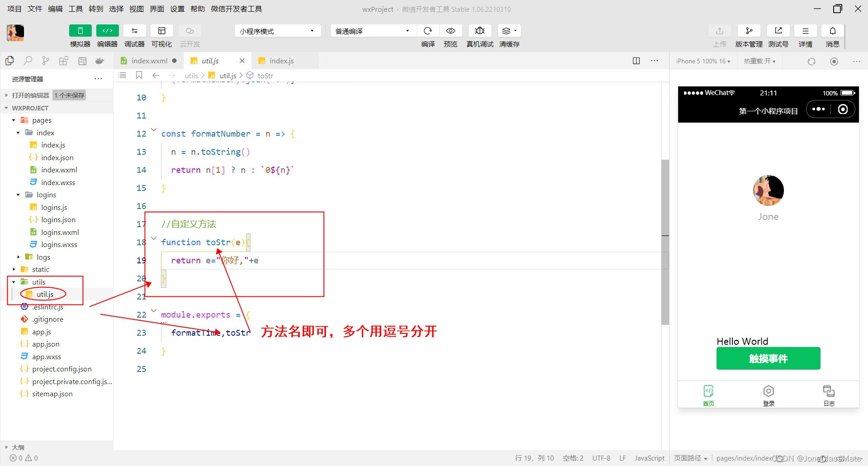Open the Settings menu
Image resolution: width=868 pixels, height=466 pixels.
click(177, 9)
